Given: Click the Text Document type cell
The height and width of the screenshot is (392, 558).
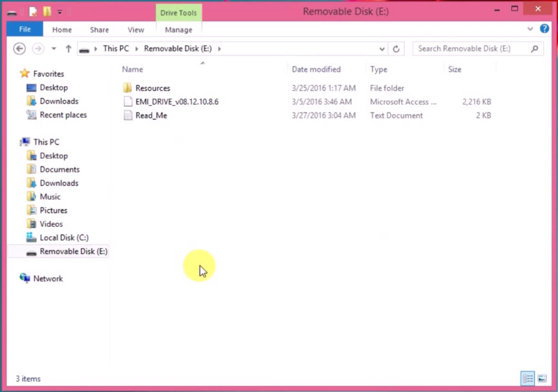Looking at the screenshot, I should [396, 116].
